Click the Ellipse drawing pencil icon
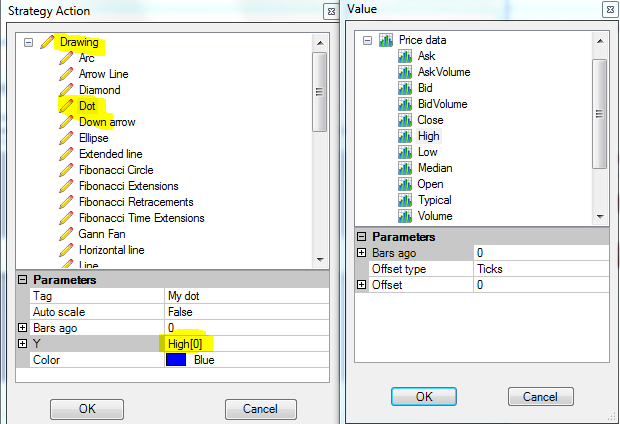The height and width of the screenshot is (424, 620). 66,138
